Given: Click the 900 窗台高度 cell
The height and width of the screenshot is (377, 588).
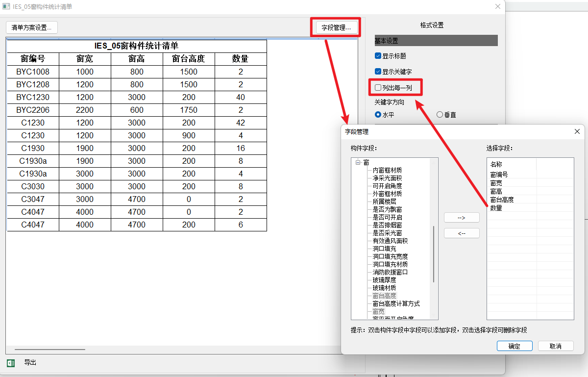Looking at the screenshot, I should (189, 135).
